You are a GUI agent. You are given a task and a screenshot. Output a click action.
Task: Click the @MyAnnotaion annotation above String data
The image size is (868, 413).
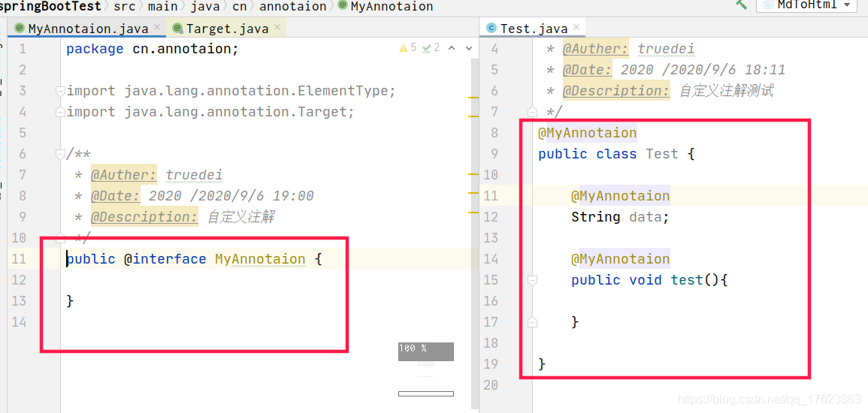[621, 196]
